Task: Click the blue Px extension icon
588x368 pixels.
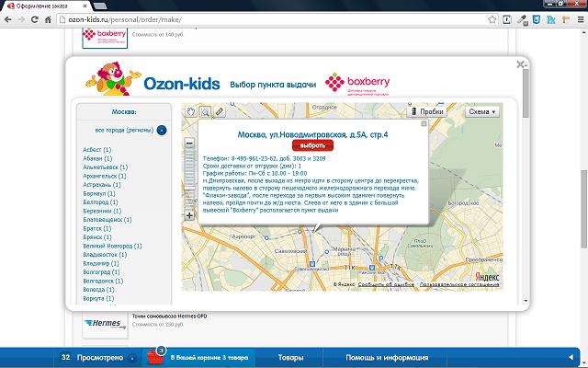Action: (551, 19)
